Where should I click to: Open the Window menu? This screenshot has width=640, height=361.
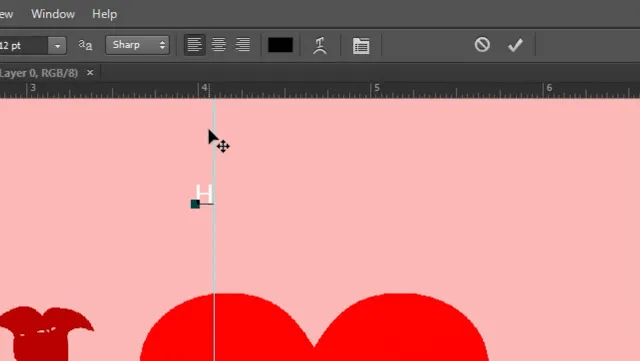click(x=53, y=14)
